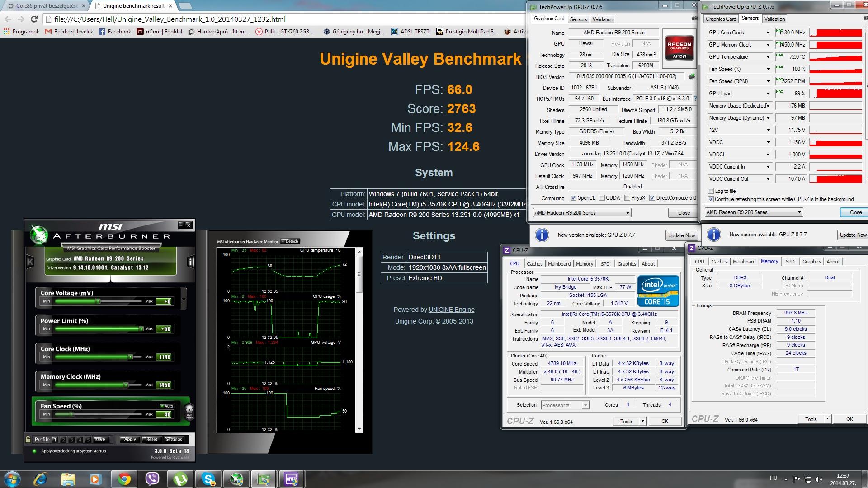Viewport: 868px width, 488px height.
Task: Open the CPU-Z Mainboard tab
Action: click(559, 264)
